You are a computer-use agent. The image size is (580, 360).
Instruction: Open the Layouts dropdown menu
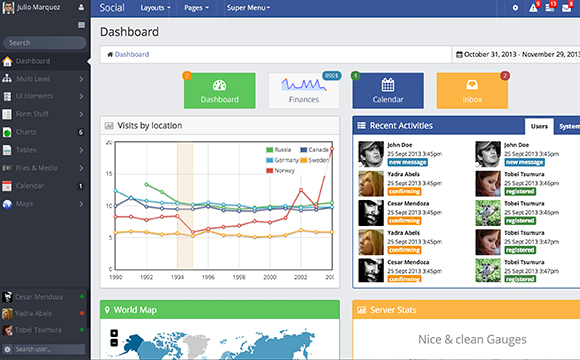155,8
